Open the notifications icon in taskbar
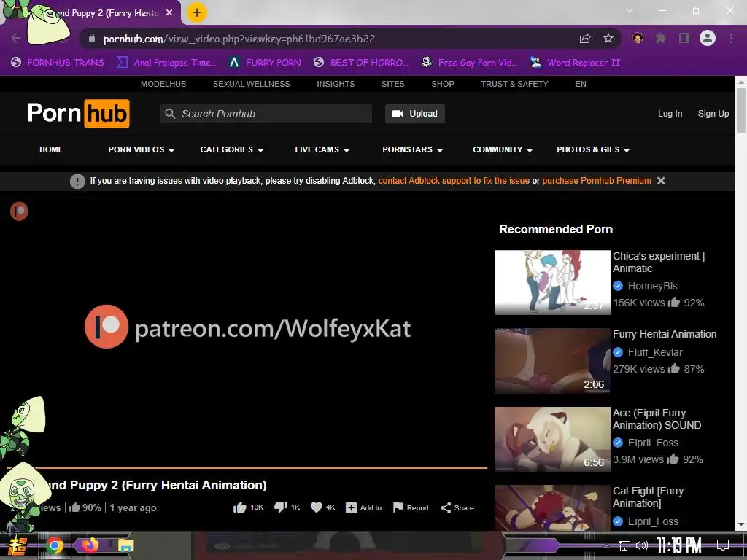Screen dimensions: 747x560 tap(723, 545)
